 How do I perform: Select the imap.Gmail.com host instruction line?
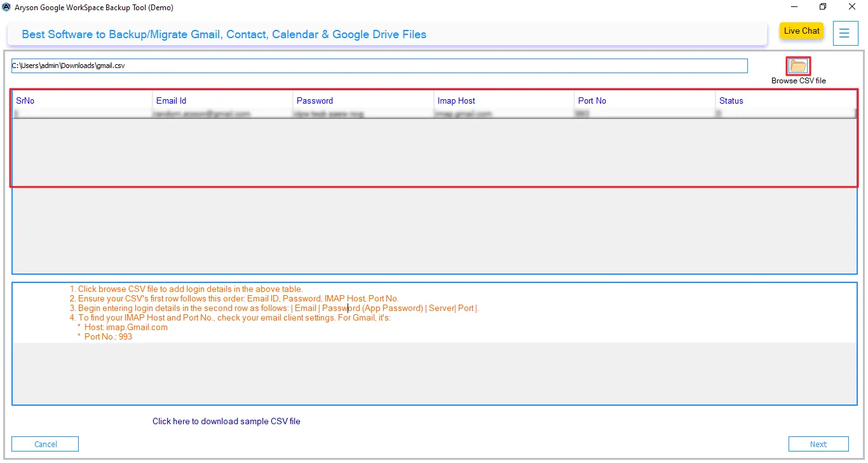pos(125,327)
